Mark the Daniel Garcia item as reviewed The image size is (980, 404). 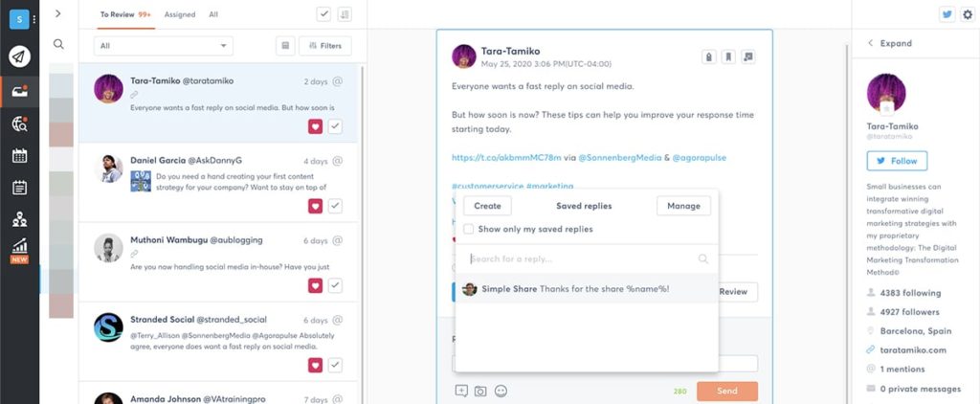point(335,206)
